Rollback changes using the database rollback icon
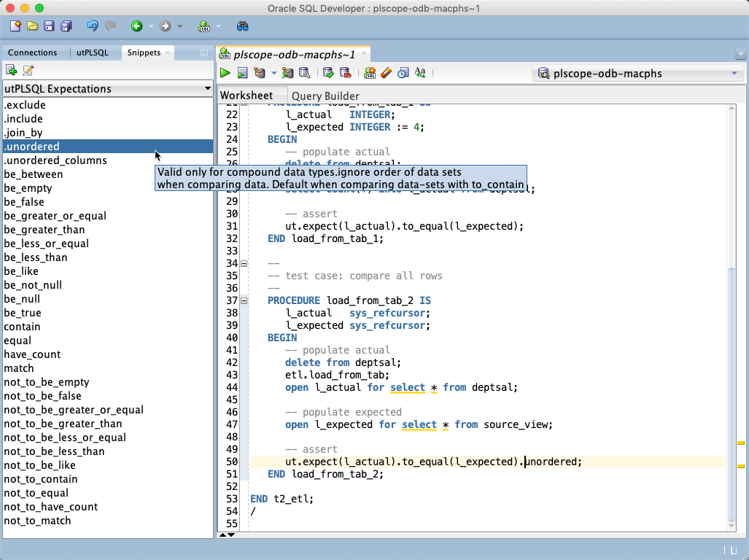 click(344, 72)
